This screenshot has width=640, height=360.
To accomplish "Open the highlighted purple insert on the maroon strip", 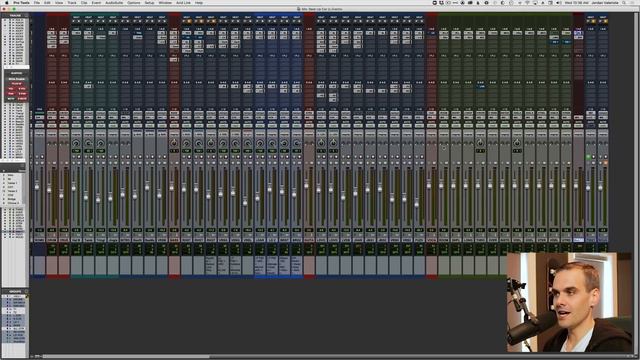I will point(578,33).
